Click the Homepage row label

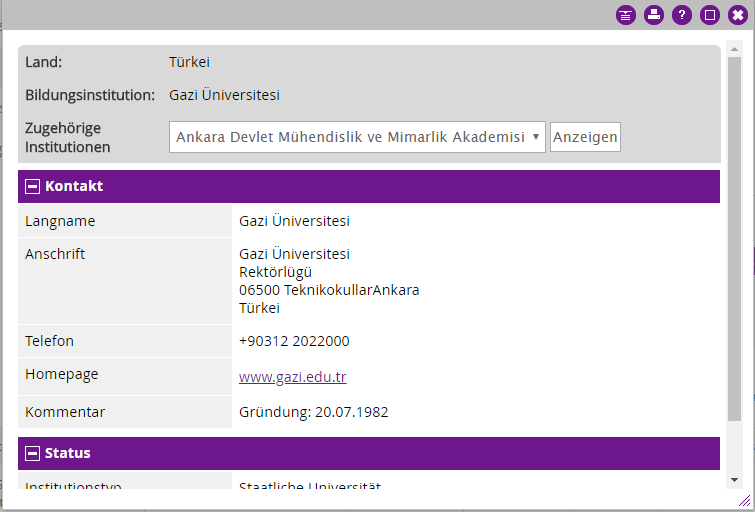tap(62, 374)
